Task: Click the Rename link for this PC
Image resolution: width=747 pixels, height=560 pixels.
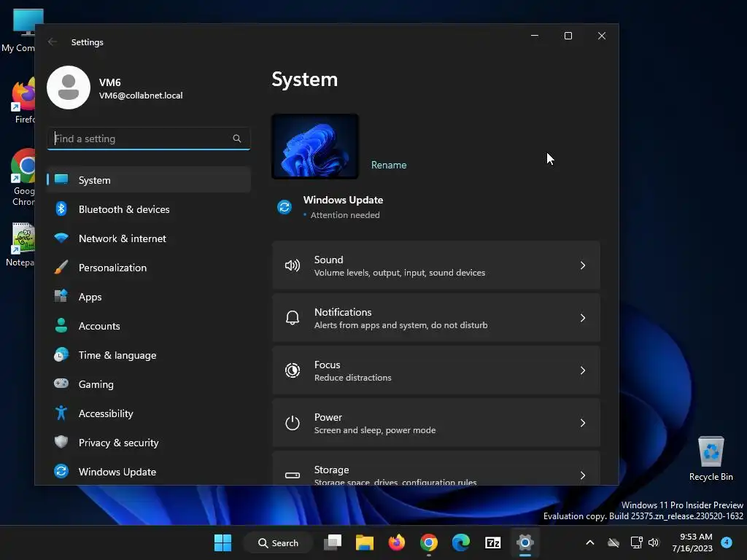Action: tap(389, 166)
